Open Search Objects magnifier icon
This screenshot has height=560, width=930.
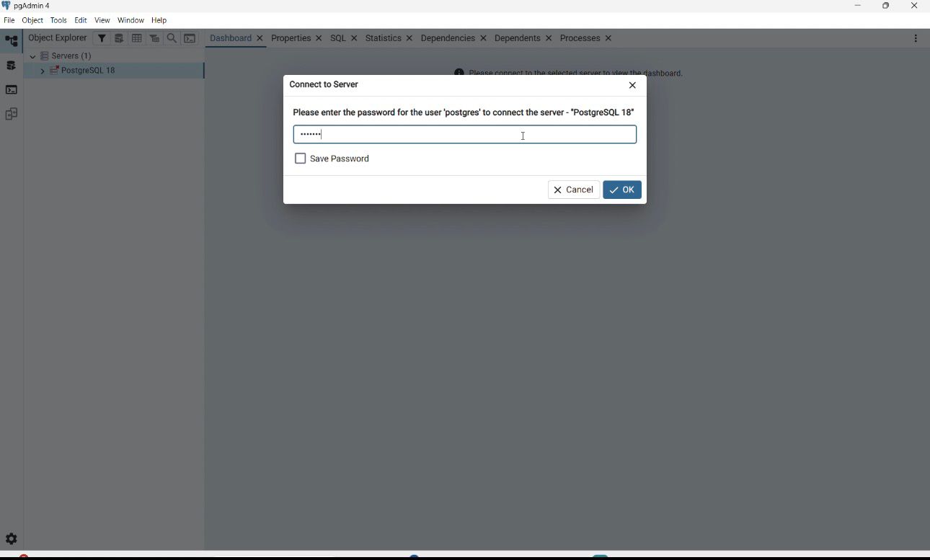(172, 38)
